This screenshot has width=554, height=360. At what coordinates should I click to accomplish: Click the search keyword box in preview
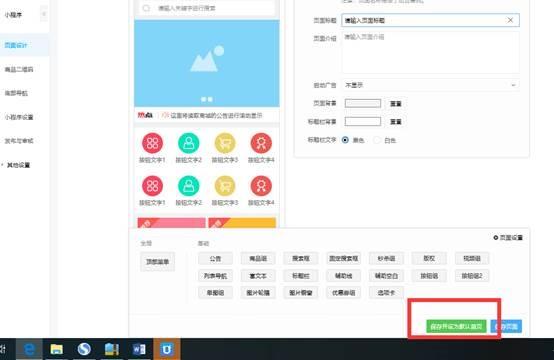tap(207, 8)
